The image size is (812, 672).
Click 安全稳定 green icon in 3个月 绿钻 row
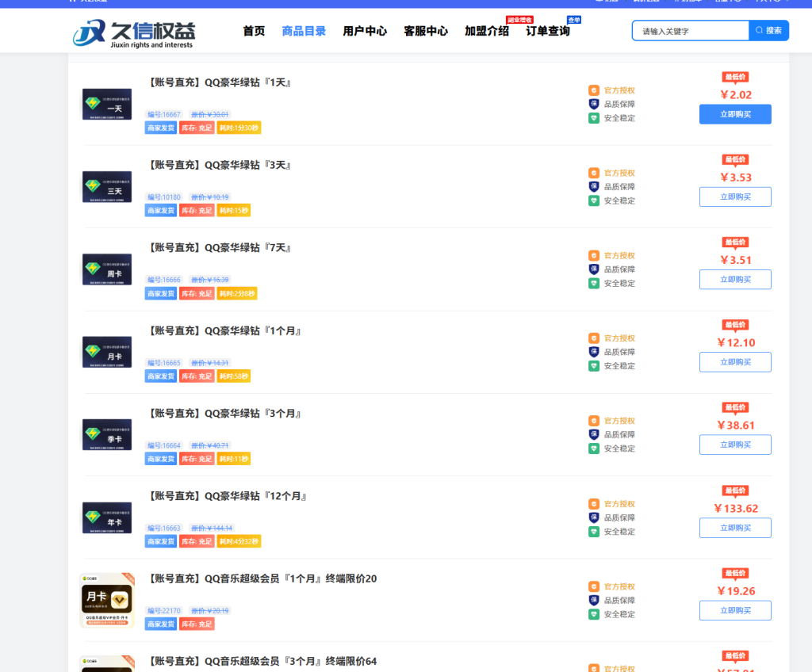pos(594,449)
